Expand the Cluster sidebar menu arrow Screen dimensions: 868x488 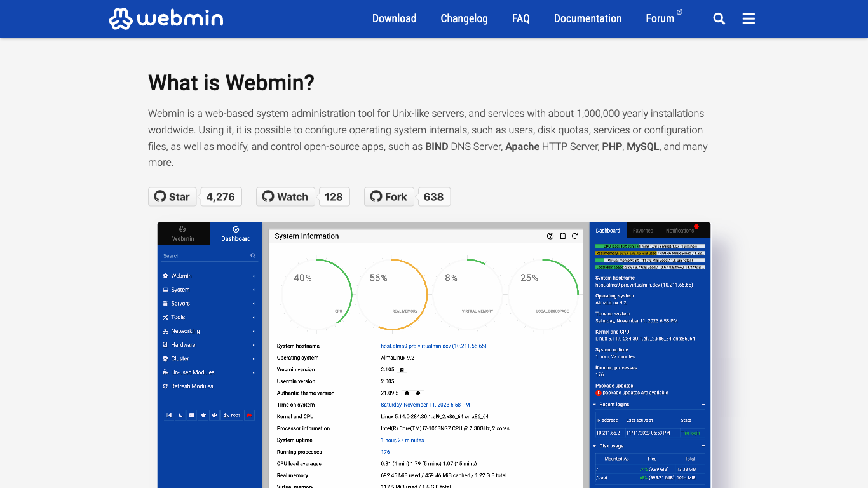pyautogui.click(x=254, y=358)
